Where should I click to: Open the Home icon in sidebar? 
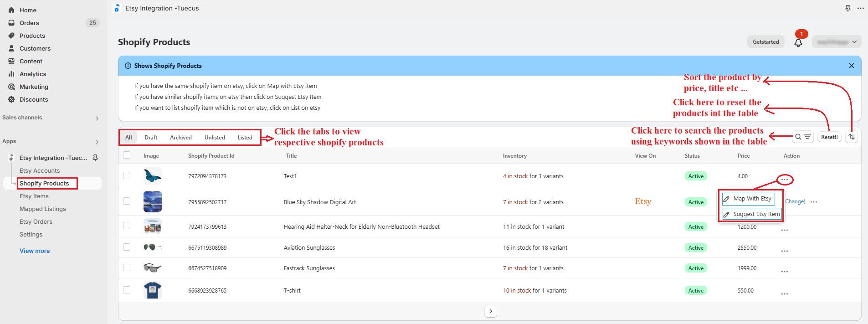tap(11, 10)
